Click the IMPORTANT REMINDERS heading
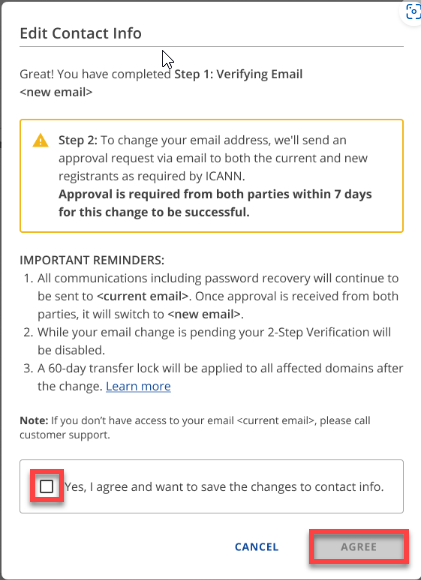 (x=92, y=260)
